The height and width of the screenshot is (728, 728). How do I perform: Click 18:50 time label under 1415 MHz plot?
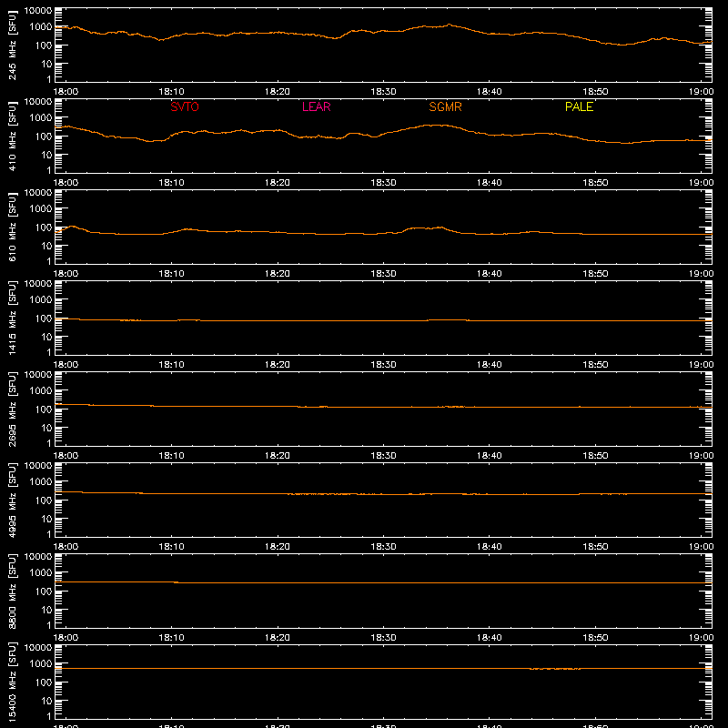(x=595, y=365)
